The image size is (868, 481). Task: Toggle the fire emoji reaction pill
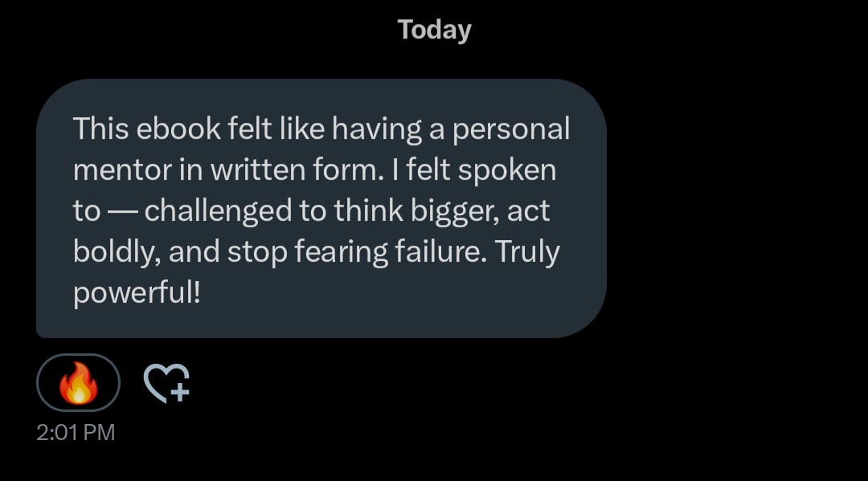point(78,383)
